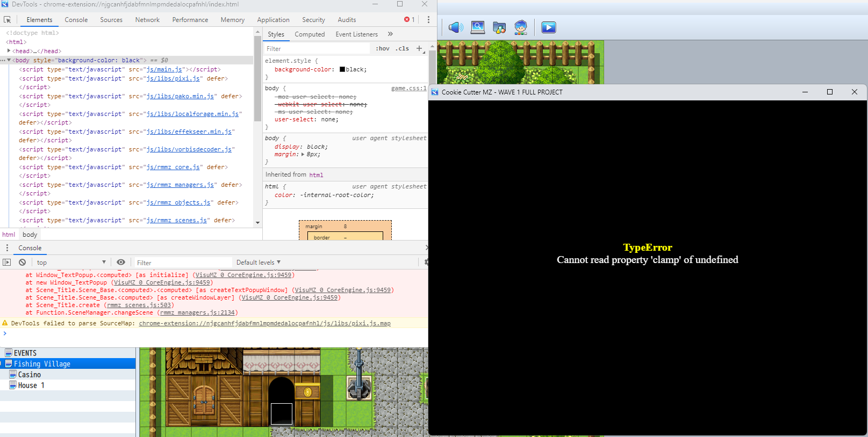Open rmmz_managers.js:2134 stack trace link
This screenshot has width=868, height=437.
197,312
